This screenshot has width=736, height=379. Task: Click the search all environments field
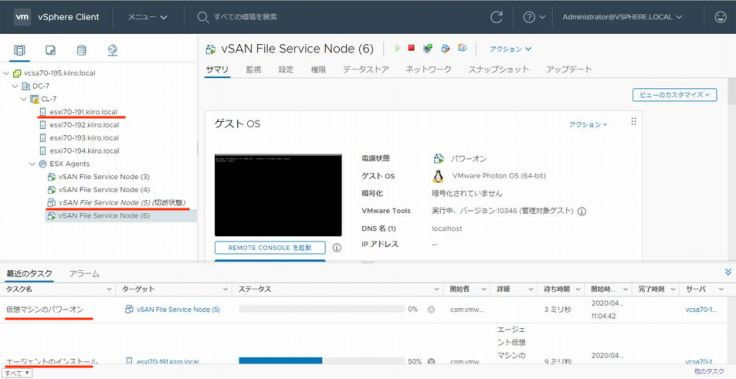(x=245, y=17)
